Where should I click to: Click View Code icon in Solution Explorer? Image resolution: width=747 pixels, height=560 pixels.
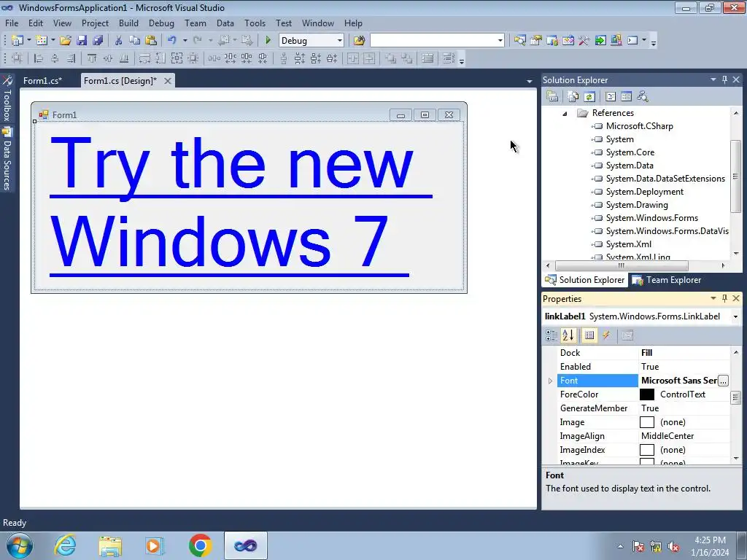click(611, 97)
